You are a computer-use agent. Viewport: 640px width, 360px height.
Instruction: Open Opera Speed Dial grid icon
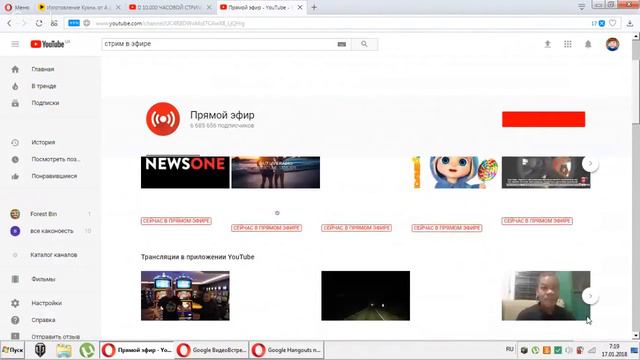pos(54,23)
